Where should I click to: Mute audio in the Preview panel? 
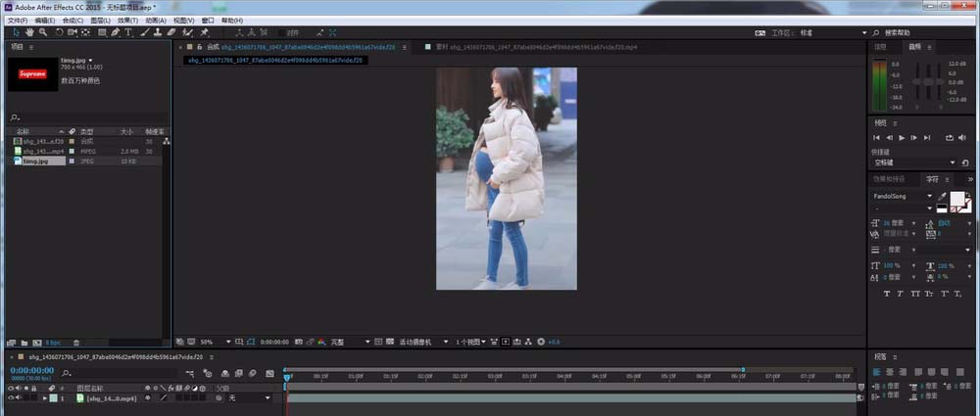pos(962,137)
